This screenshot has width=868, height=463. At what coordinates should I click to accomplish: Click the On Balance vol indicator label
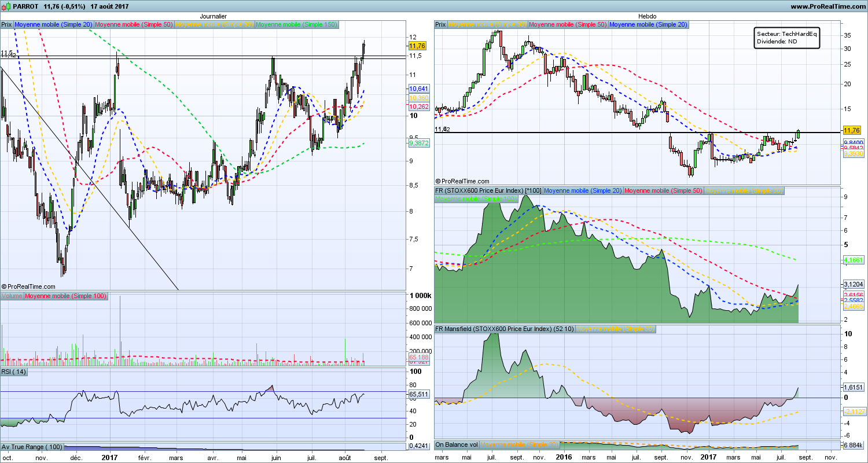pos(457,445)
